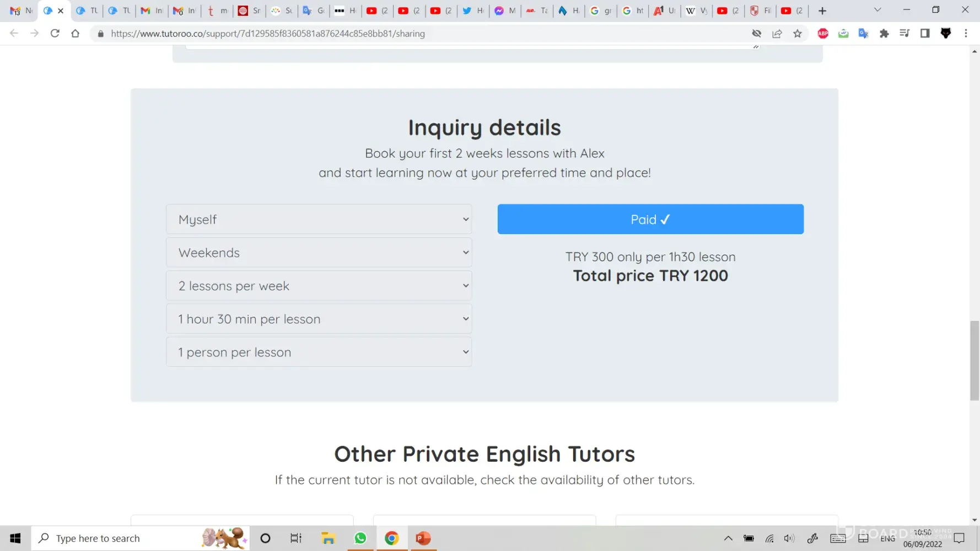
Task: Open the '2 lessons per week' dropdown
Action: (x=319, y=285)
